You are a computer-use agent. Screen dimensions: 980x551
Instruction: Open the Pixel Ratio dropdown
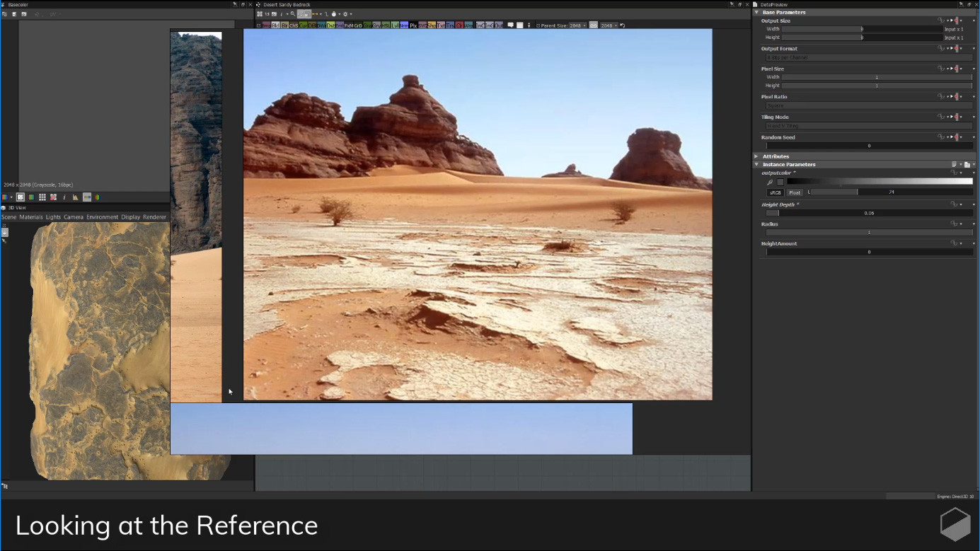tap(870, 105)
